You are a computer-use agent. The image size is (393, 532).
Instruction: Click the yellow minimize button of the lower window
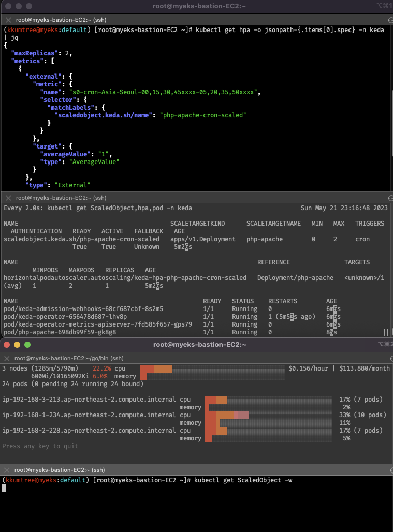17,345
